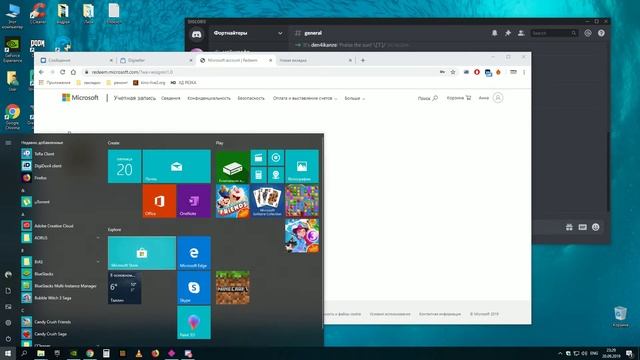Open the calendar tile showing 20

pyautogui.click(x=124, y=166)
